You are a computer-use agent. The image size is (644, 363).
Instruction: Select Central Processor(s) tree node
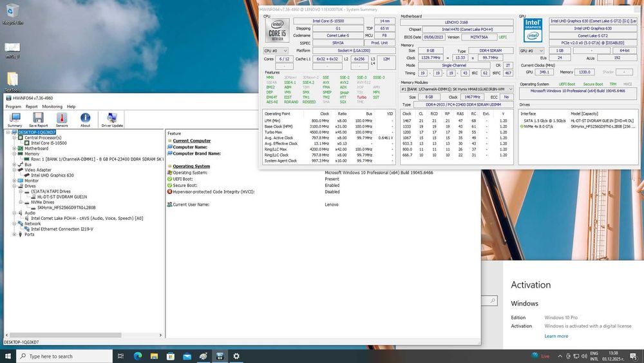43,138
